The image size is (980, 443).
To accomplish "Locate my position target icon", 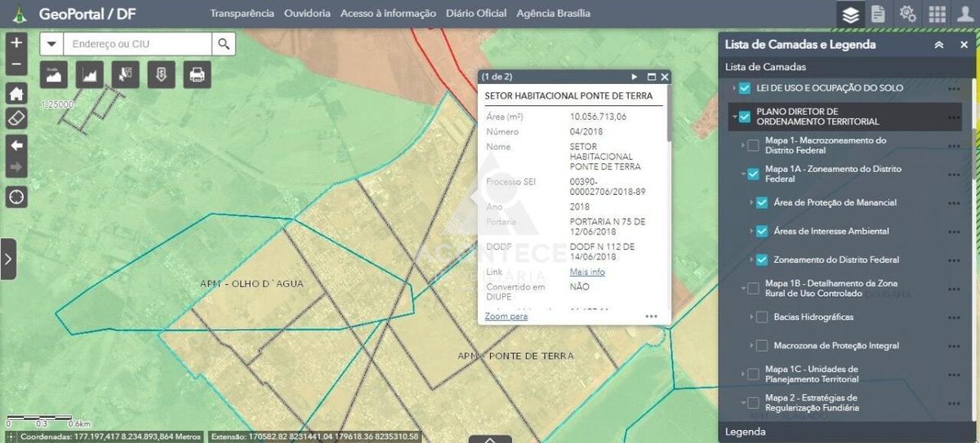I will point(16,197).
